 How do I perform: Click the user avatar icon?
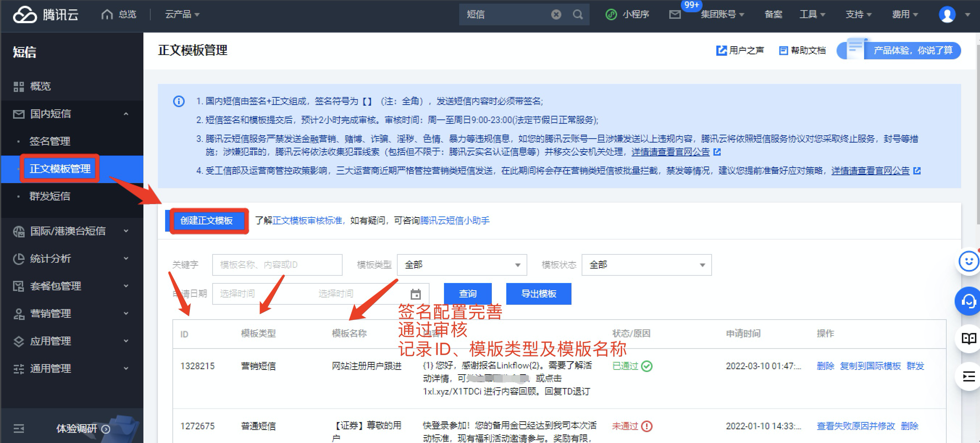tap(947, 14)
